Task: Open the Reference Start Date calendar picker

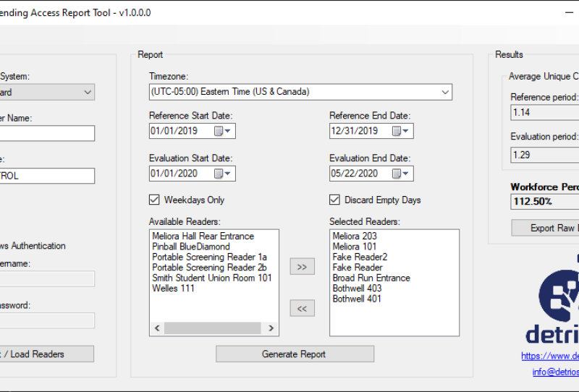Action: coord(222,132)
